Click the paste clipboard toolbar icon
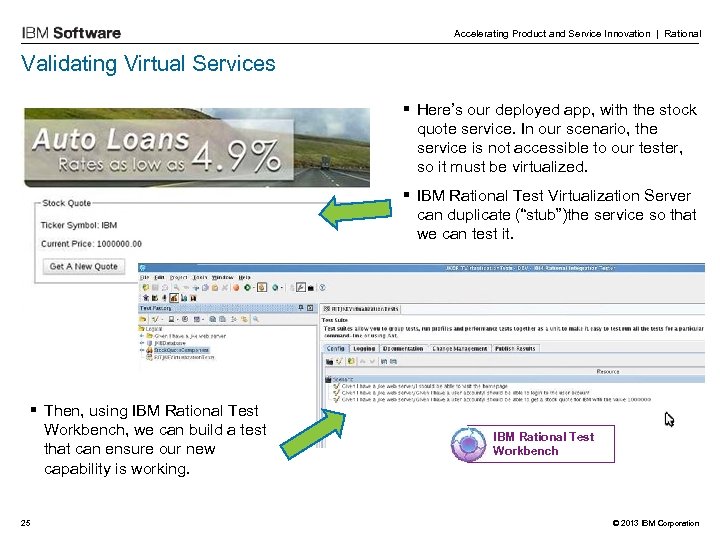Viewport: 720px width, 540px height. [215, 287]
